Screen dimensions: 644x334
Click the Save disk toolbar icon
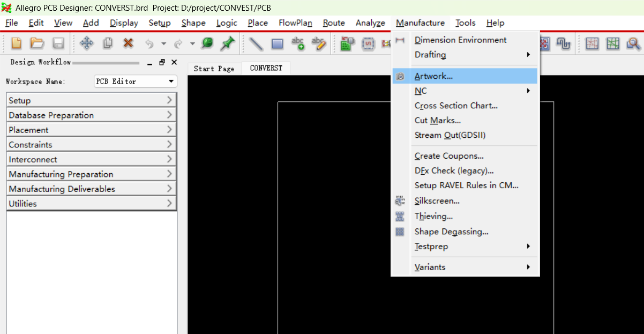coord(58,43)
